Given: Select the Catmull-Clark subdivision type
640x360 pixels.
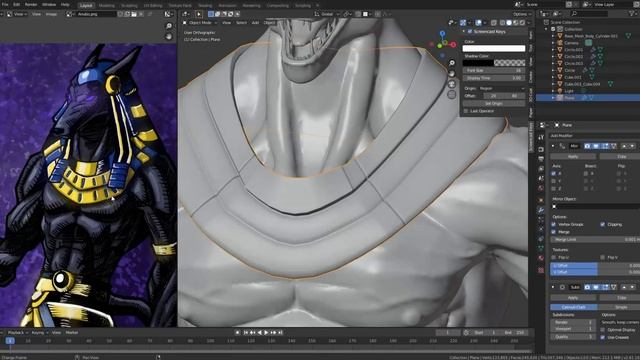Looking at the screenshot, I should [573, 307].
